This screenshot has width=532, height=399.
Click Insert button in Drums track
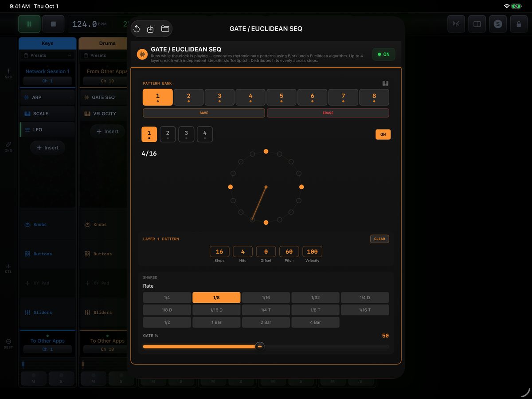[x=107, y=131]
